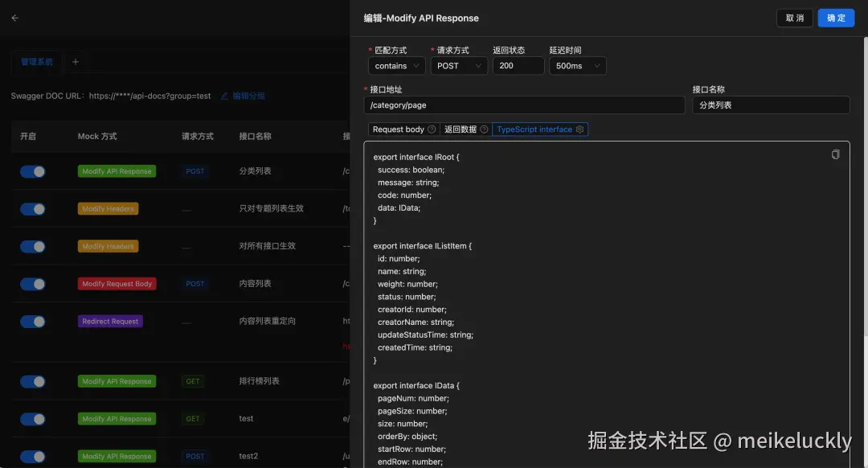Click the 取消 cancel button
Viewport: 868px width, 468px height.
[795, 17]
